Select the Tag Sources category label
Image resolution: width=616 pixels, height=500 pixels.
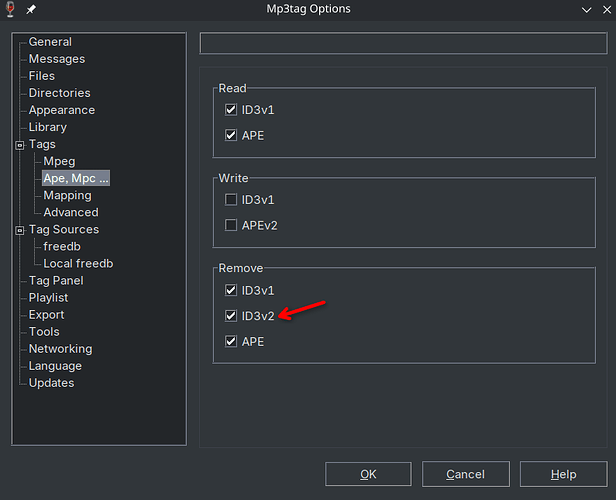pos(64,229)
